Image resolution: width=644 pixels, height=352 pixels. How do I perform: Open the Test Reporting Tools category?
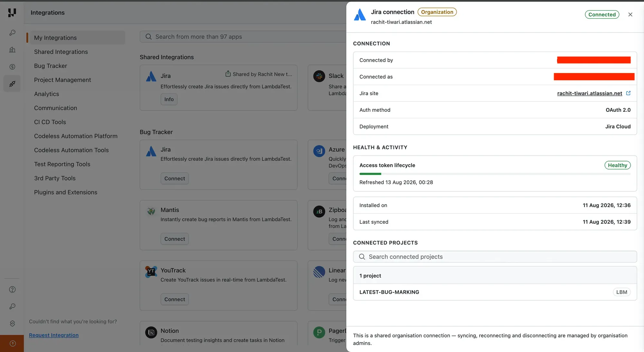pos(62,164)
